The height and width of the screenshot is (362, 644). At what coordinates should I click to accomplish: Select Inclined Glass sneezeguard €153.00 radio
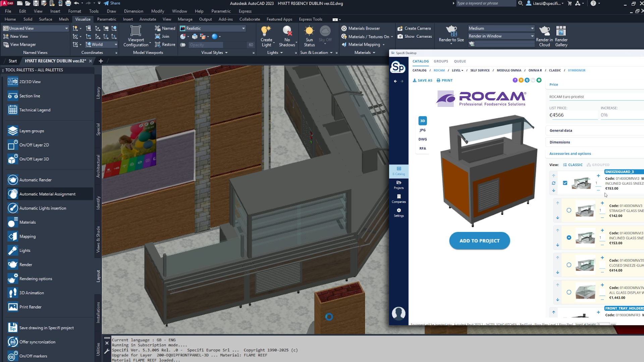[569, 237]
